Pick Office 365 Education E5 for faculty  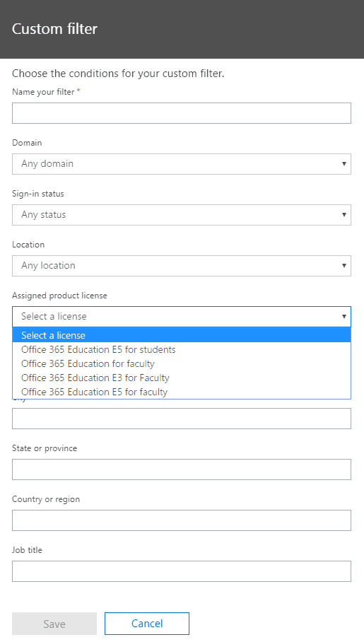[182, 392]
